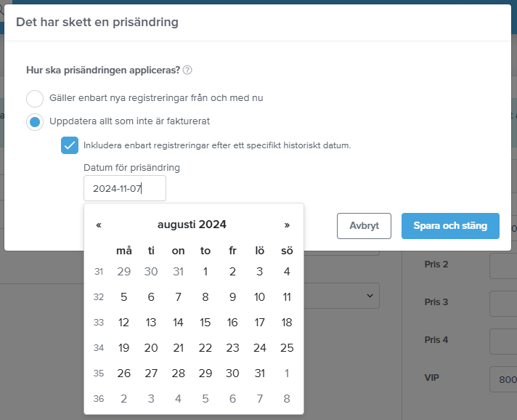The height and width of the screenshot is (420, 517).
Task: Click the VIP price field
Action: (x=503, y=379)
